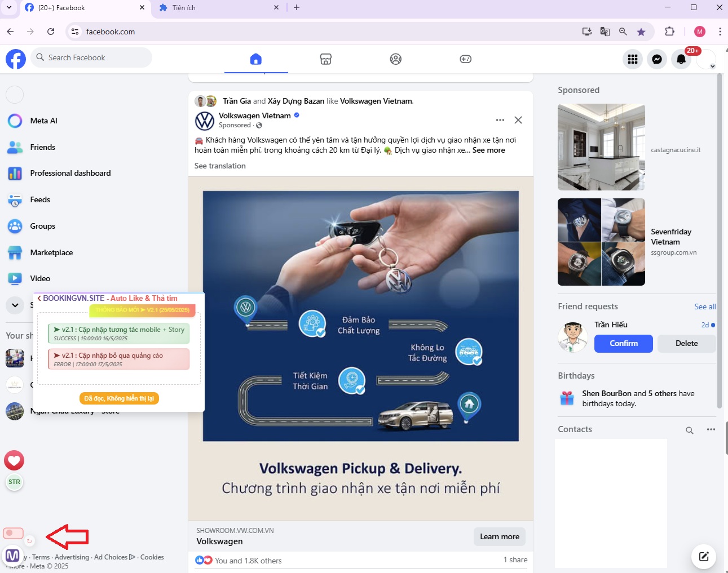
Task: Bookmark this page with the star icon
Action: click(x=641, y=32)
